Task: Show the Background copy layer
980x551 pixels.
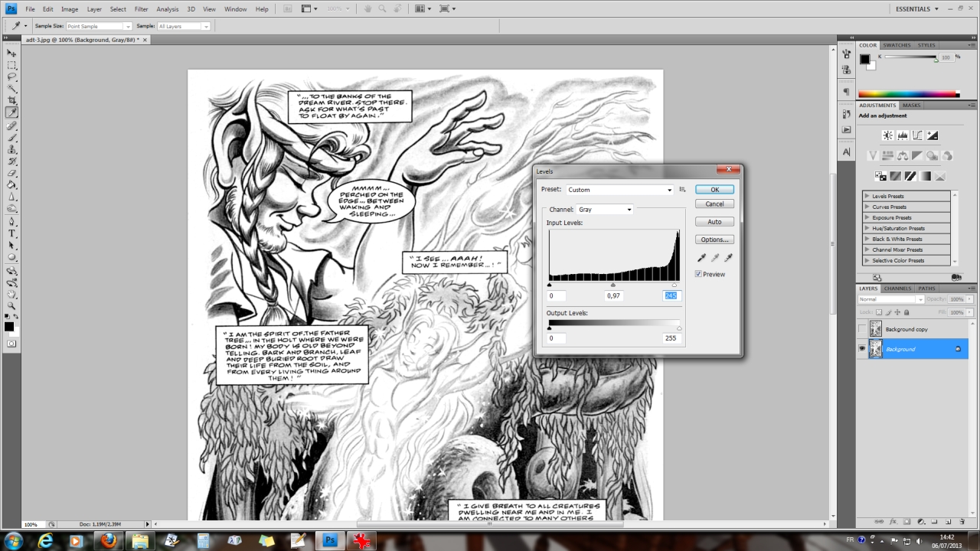Action: (862, 329)
